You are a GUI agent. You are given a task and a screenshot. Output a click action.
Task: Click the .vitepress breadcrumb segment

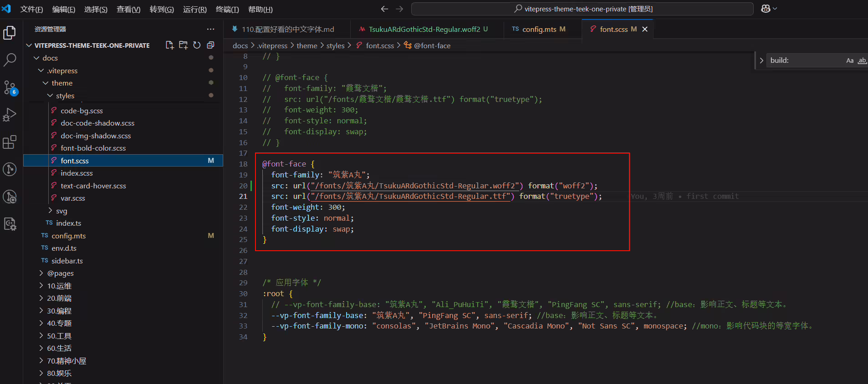coord(272,45)
